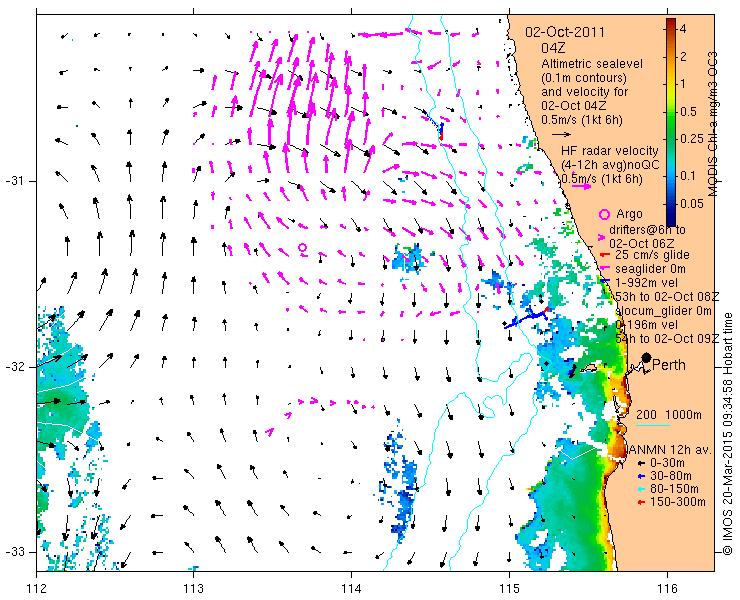Image resolution: width=740 pixels, height=600 pixels.
Task: Click the latitude axis label '-33'
Action: 14,552
